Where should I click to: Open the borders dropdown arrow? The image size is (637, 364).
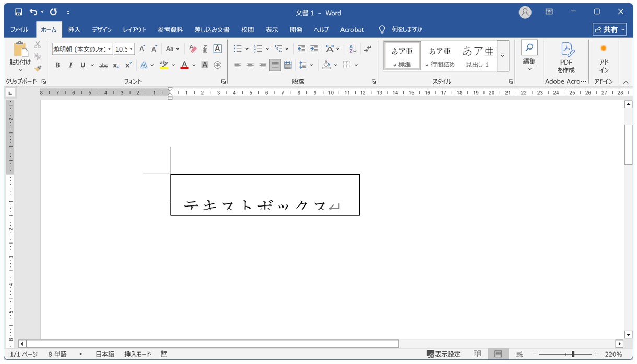pyautogui.click(x=356, y=65)
